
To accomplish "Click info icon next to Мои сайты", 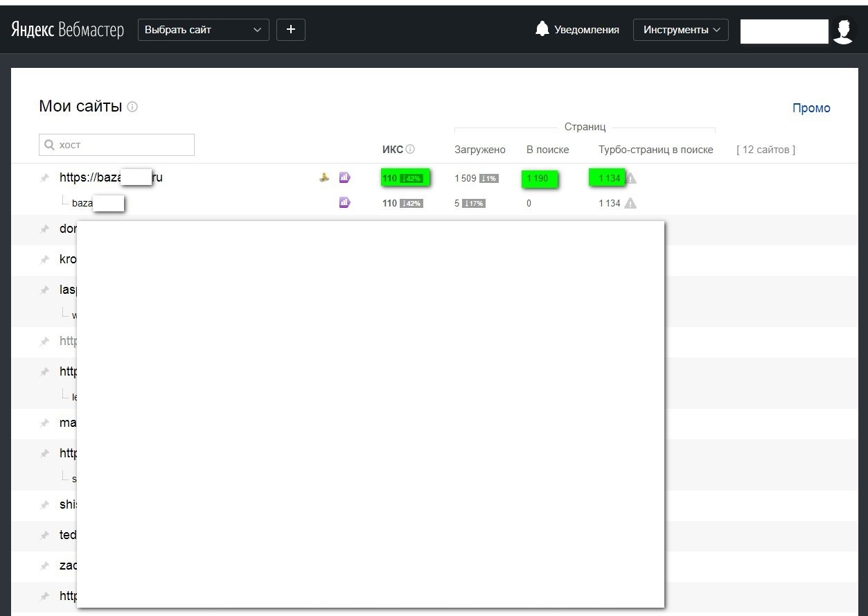I will [132, 107].
